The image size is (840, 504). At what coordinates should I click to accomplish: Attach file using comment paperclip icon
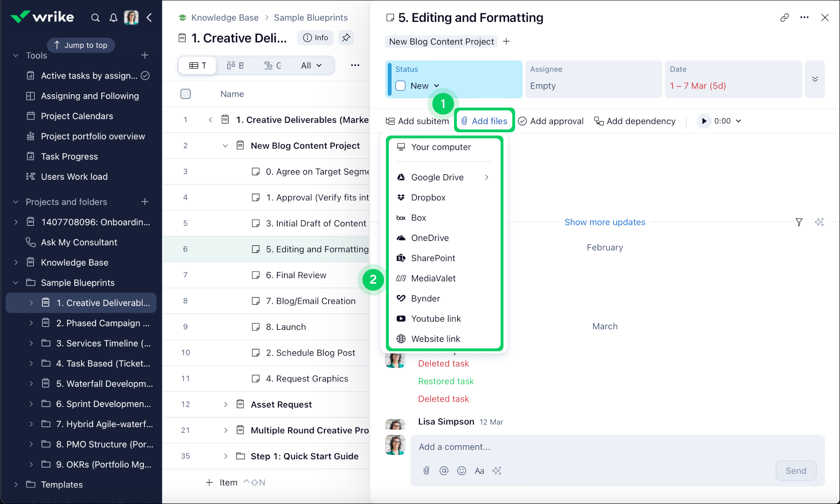pyautogui.click(x=426, y=470)
